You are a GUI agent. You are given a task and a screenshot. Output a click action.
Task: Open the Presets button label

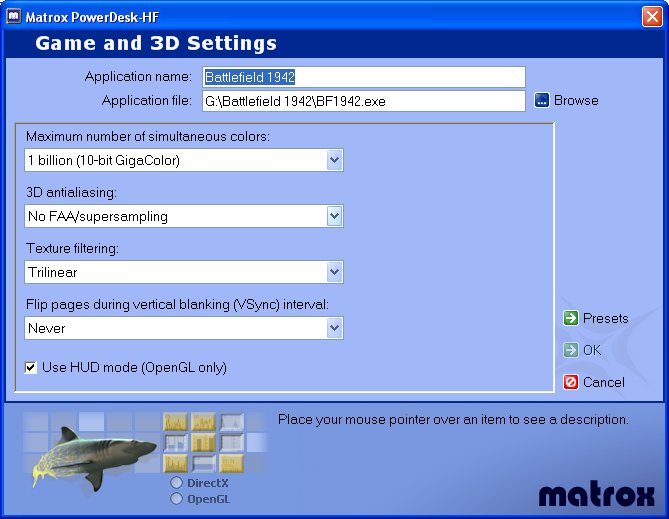(605, 318)
